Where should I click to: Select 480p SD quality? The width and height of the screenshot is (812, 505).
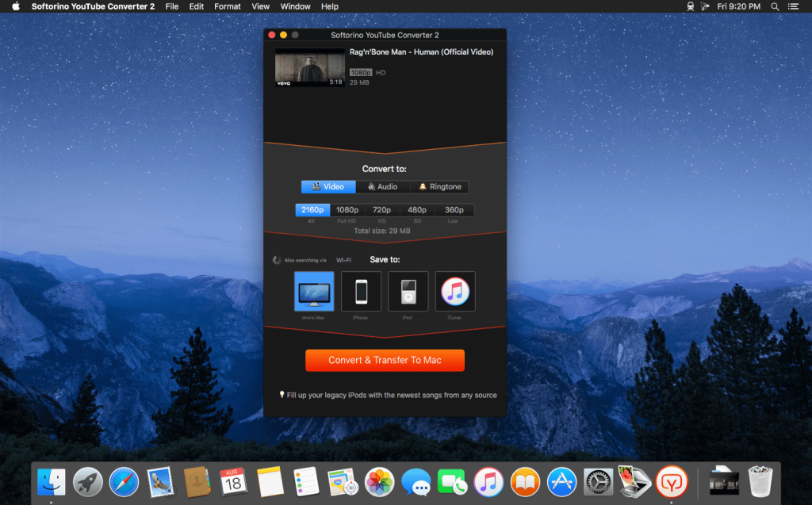[418, 209]
